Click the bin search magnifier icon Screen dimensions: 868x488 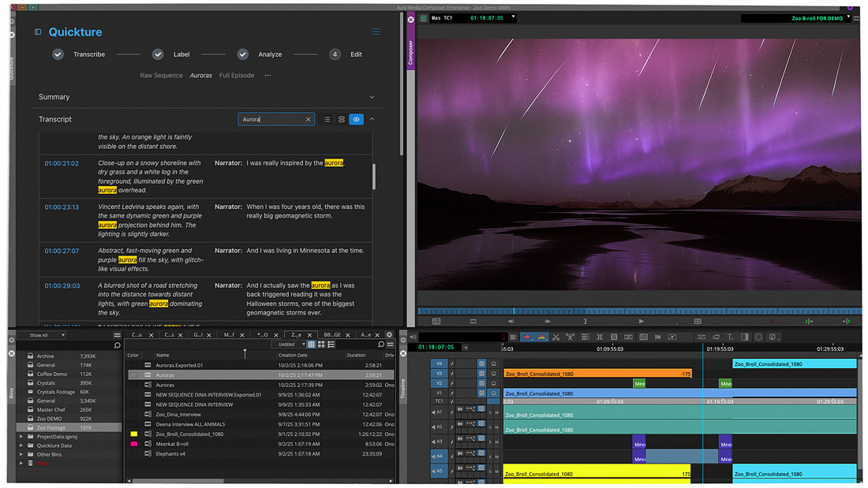pos(381,345)
